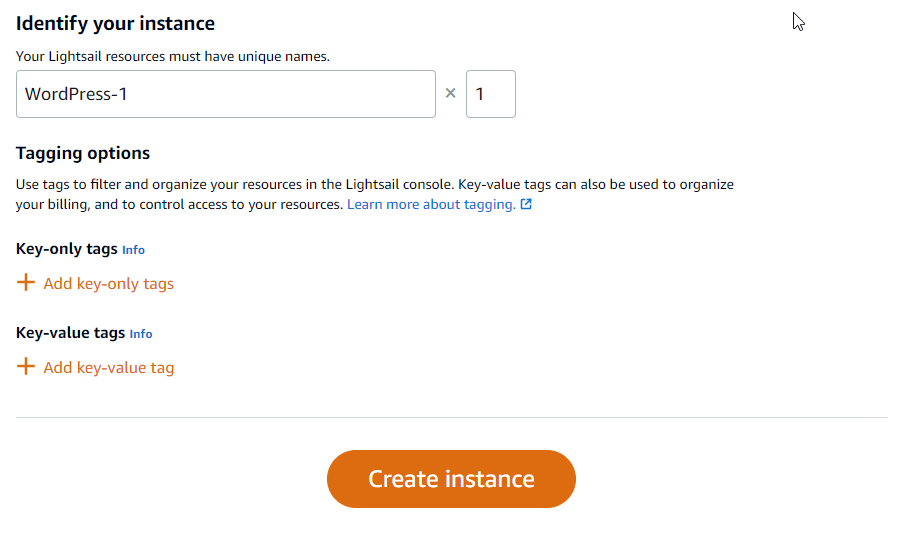Select the Add key-value tag text link
The image size is (917, 536).
[x=109, y=368]
